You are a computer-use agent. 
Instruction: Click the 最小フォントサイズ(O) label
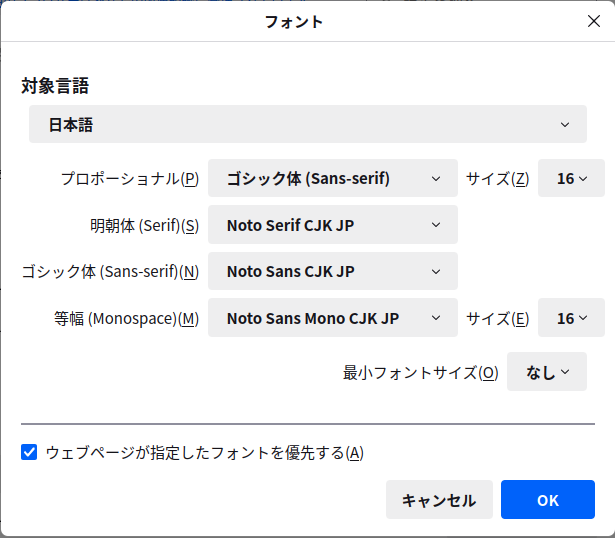(420, 373)
